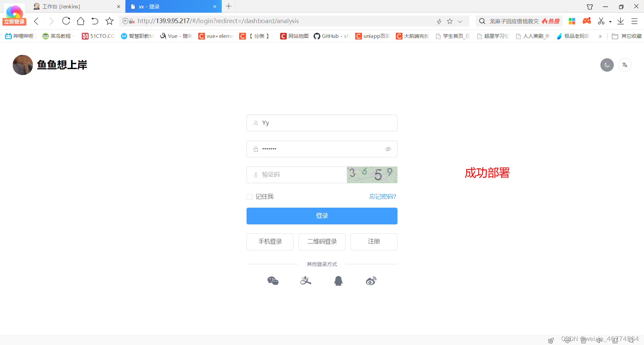The height and width of the screenshot is (345, 644).
Task: Toggle dark mode with moon button
Action: 607,65
